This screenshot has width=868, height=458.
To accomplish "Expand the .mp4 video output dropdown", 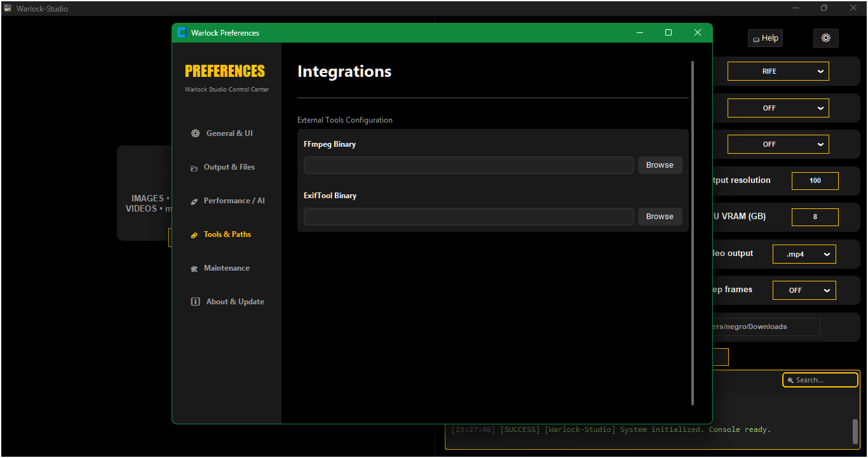I will point(804,254).
